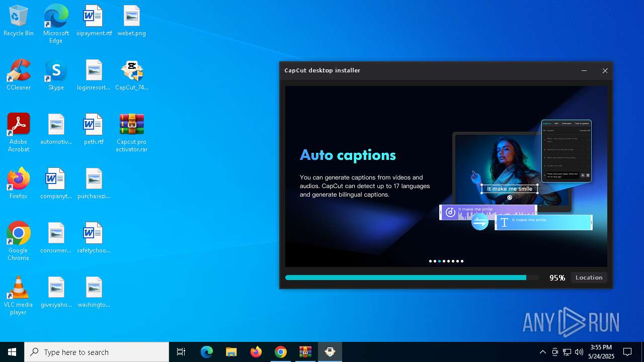This screenshot has height=362, width=644.
Task: Select the companyt Word document icon
Action: tap(56, 184)
